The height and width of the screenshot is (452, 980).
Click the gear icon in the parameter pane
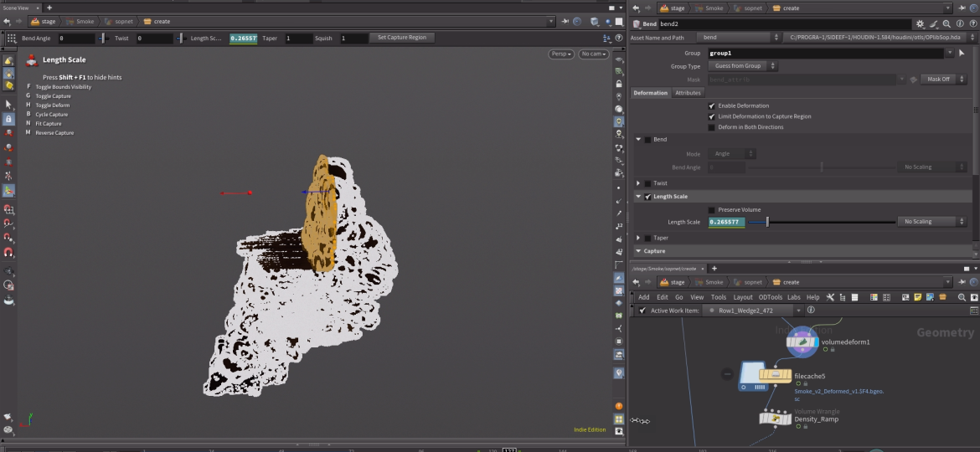(x=921, y=24)
